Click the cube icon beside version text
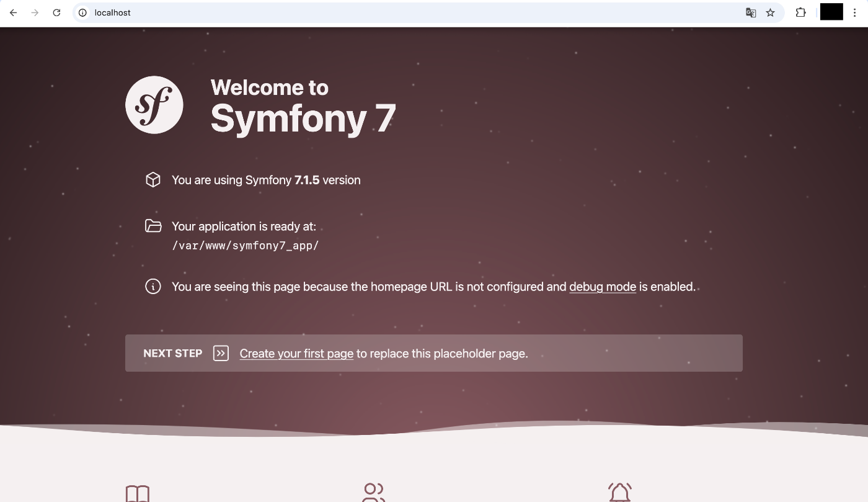Image resolution: width=868 pixels, height=502 pixels. (x=153, y=180)
